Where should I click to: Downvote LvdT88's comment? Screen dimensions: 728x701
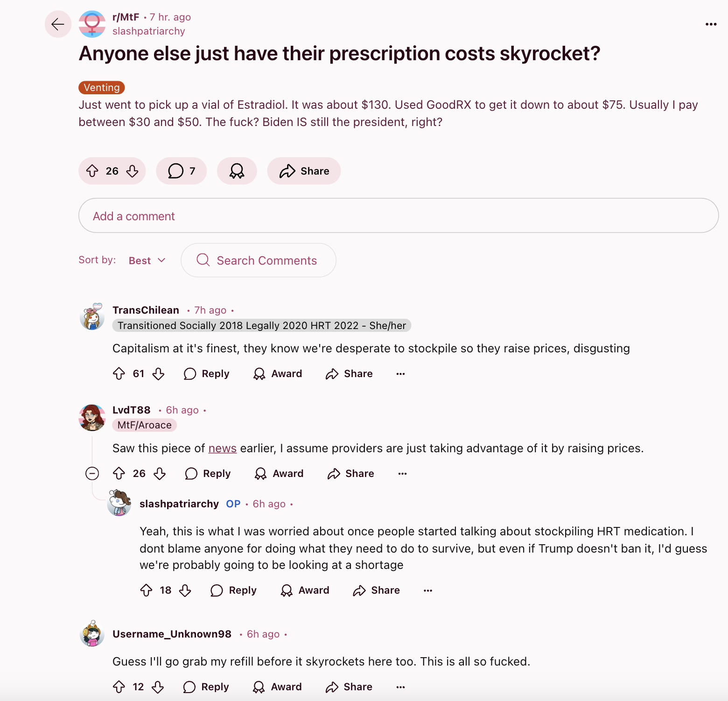(x=160, y=474)
